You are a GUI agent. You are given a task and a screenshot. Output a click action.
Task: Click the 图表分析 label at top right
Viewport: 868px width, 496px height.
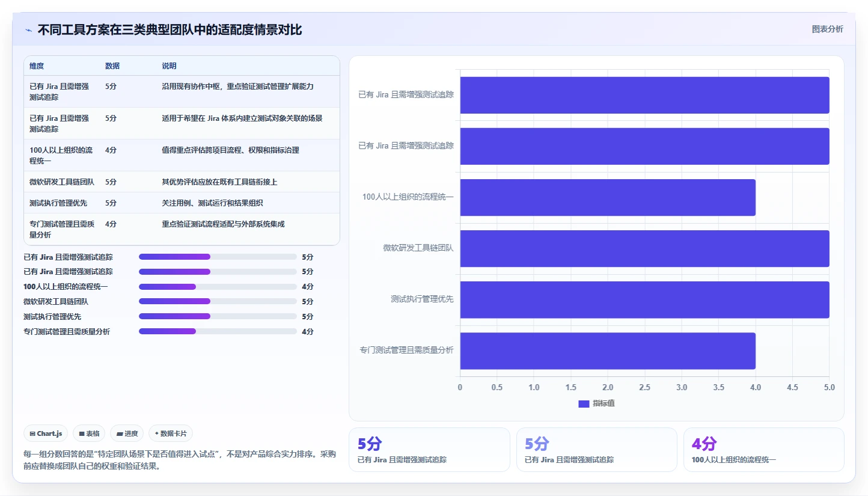point(827,29)
